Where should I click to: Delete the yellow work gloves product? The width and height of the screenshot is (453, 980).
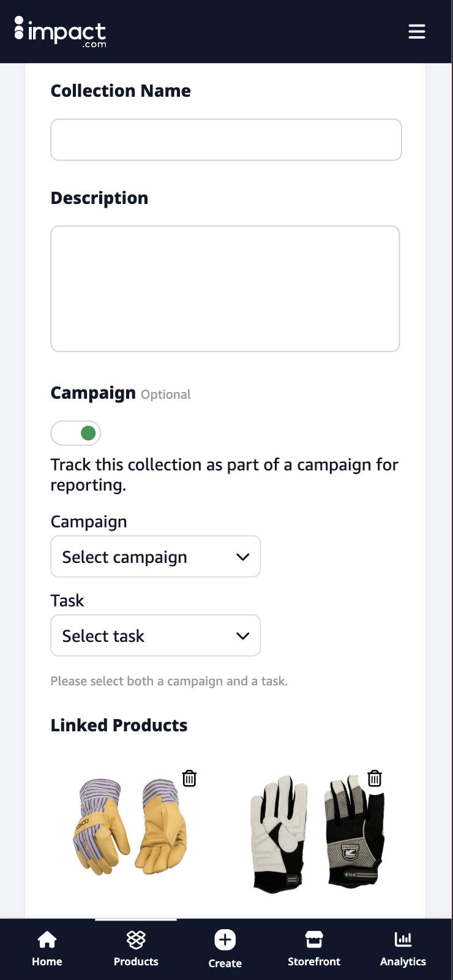click(x=190, y=778)
